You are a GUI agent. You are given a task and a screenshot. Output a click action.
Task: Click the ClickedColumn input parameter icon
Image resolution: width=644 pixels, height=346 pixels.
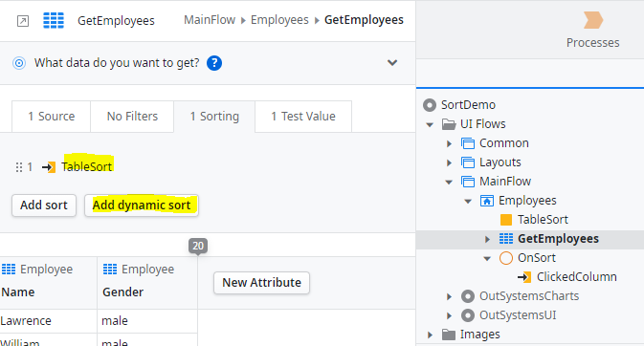click(524, 277)
